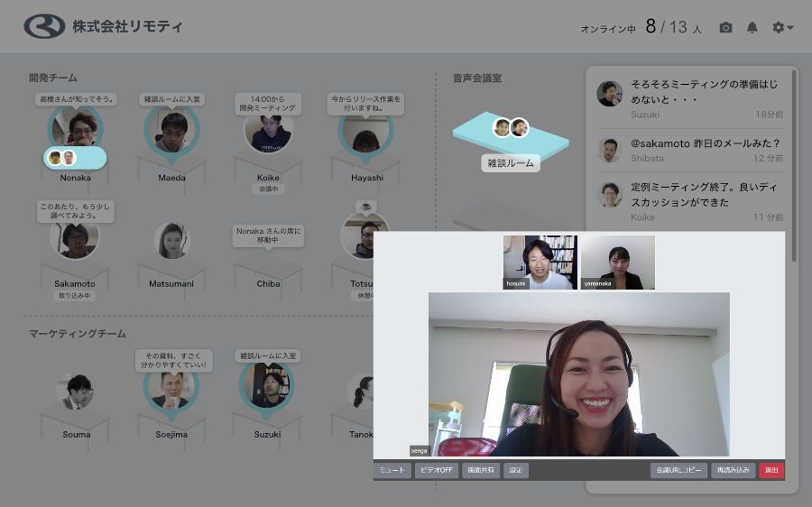This screenshot has width=812, height=507.
Task: Open notifications bell icon
Action: [x=752, y=28]
